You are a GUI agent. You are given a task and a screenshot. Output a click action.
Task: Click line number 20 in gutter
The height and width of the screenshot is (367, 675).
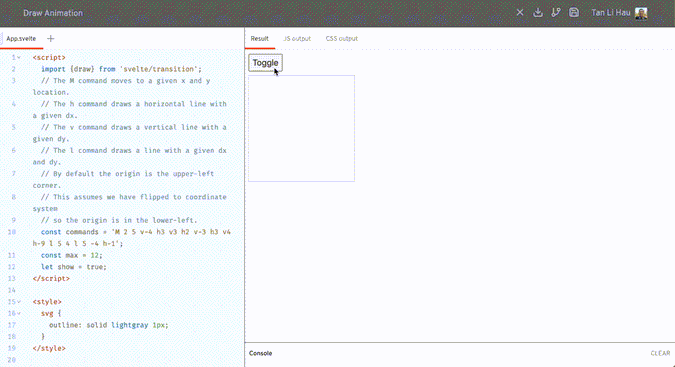pyautogui.click(x=12, y=360)
